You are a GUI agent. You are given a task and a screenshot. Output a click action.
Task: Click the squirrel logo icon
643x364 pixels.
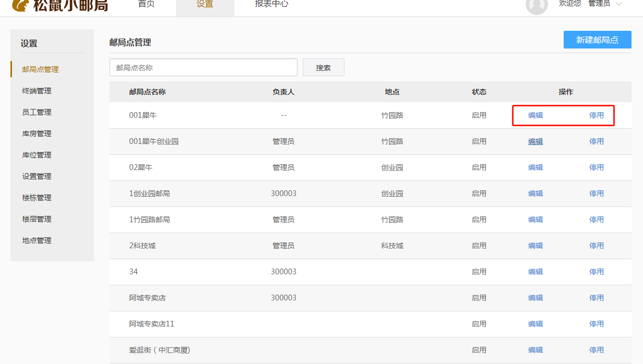coord(19,4)
